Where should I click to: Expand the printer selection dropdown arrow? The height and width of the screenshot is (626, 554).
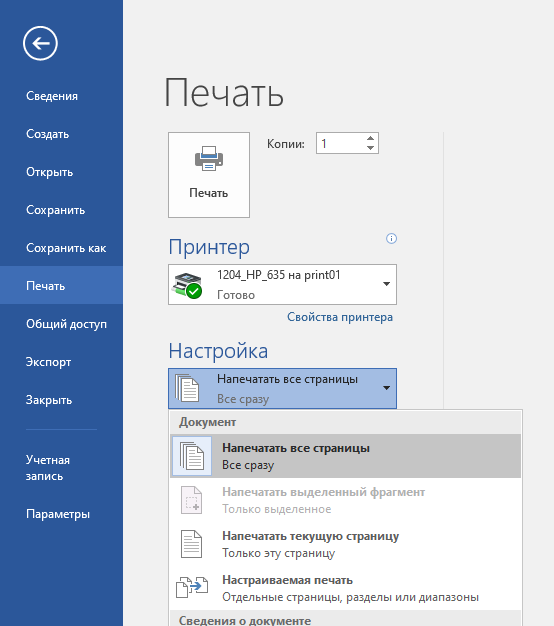[386, 284]
